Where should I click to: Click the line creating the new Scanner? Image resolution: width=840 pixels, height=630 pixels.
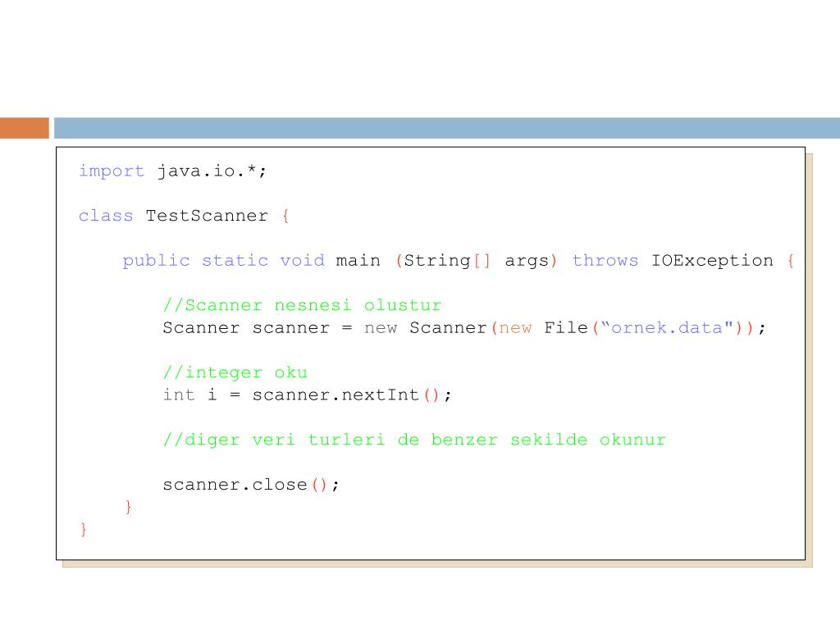pos(464,328)
